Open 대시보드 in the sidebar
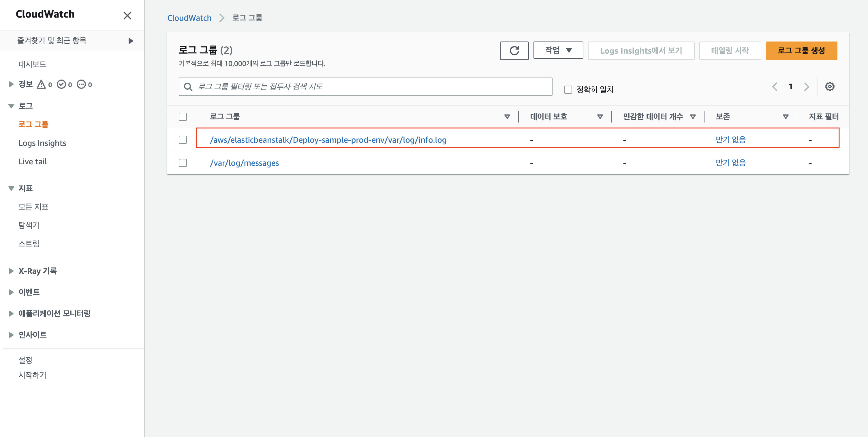The height and width of the screenshot is (437, 868). [x=32, y=64]
